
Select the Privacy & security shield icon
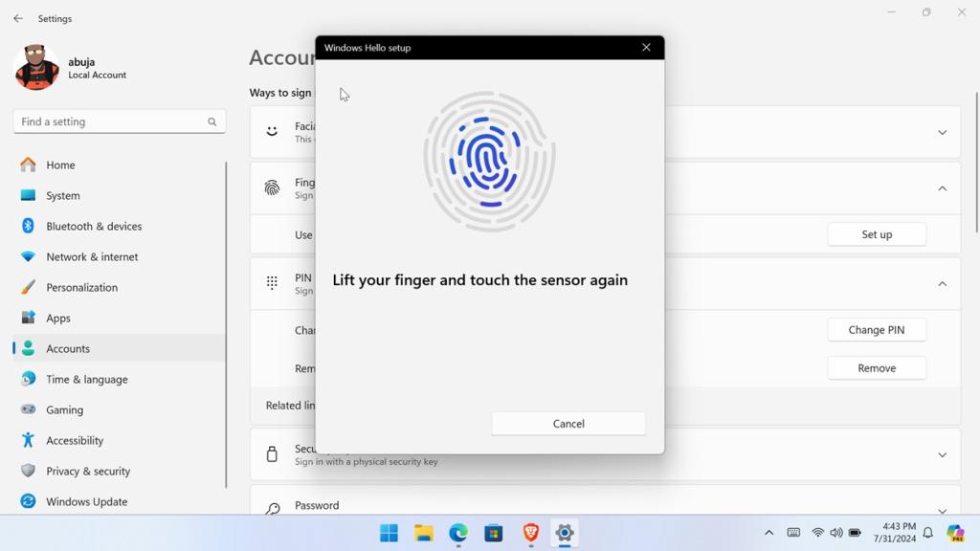click(29, 471)
